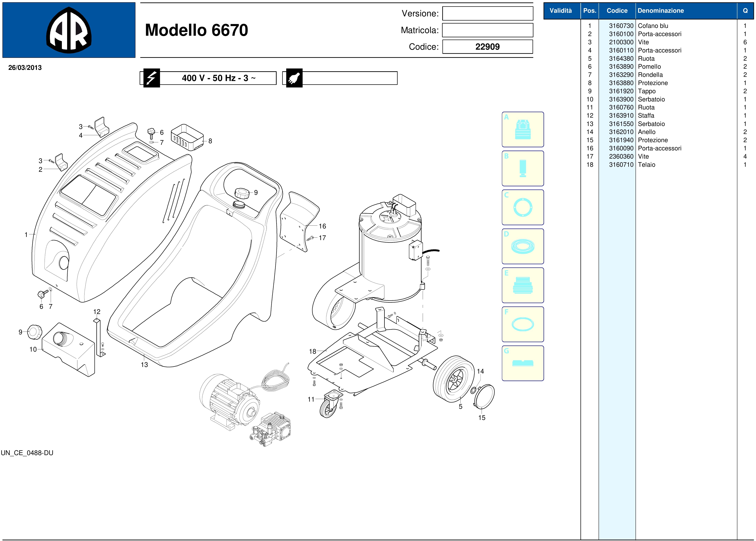Click the AR logo emblem

(69, 30)
